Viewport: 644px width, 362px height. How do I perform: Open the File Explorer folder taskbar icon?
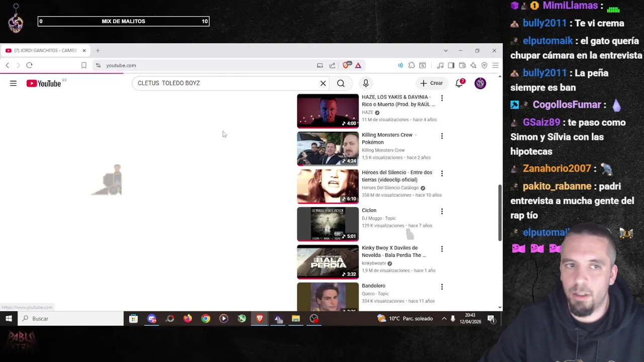(x=296, y=319)
